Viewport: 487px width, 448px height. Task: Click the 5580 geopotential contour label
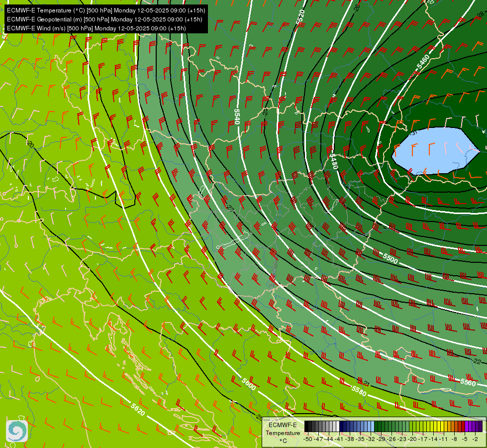[359, 390]
